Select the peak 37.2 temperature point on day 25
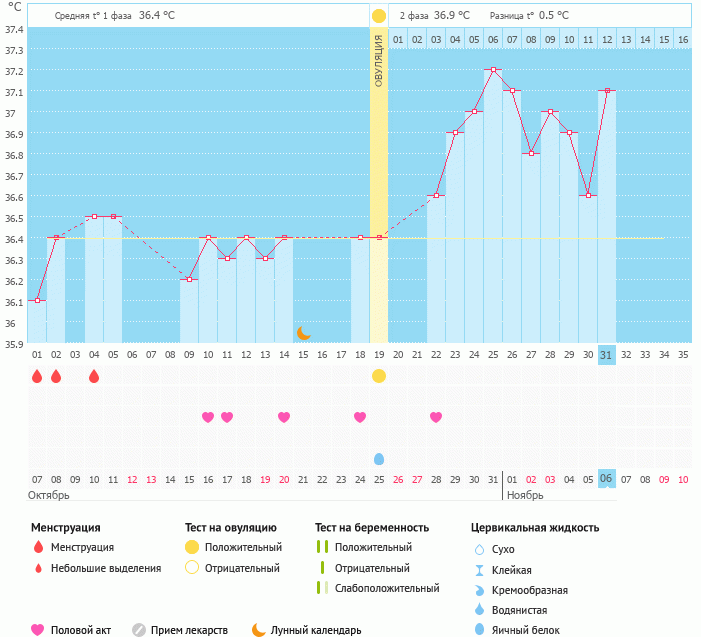Viewport: 701px width, 637px height. pos(493,70)
